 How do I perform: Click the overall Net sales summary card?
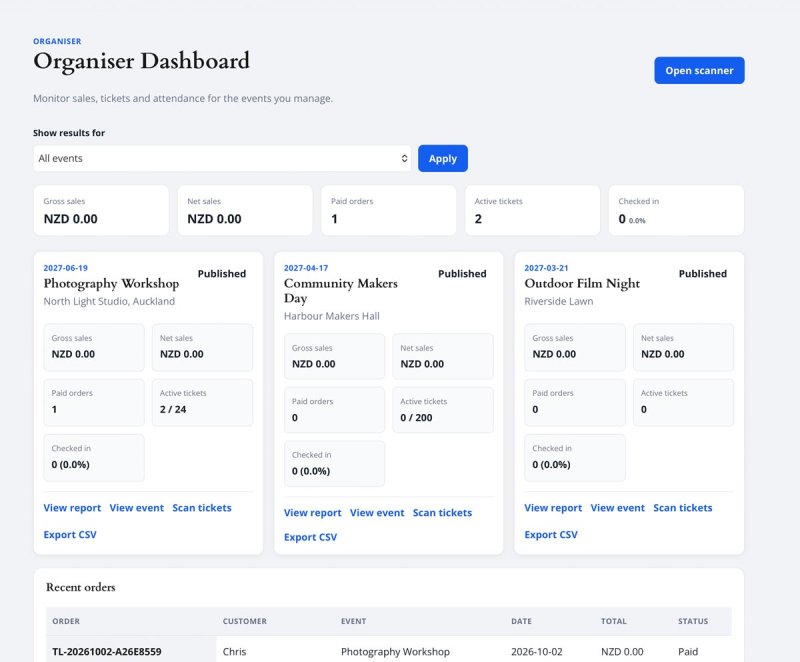[245, 210]
